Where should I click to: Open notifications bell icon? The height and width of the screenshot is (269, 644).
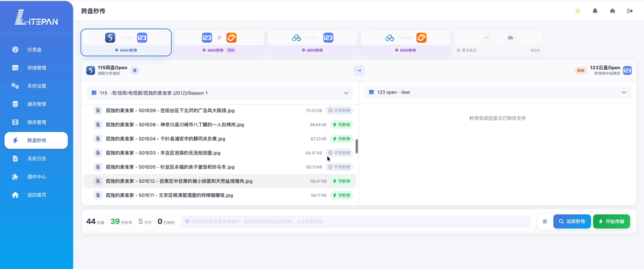tap(595, 11)
